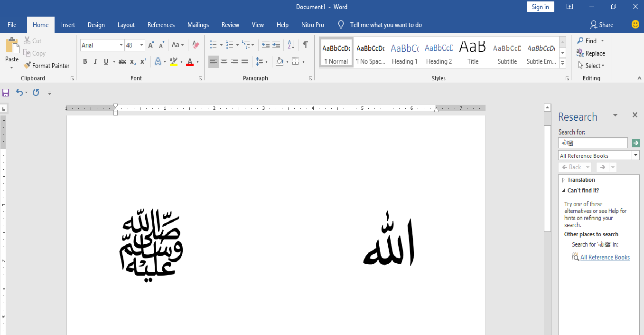Redo or repeat action arrow

click(36, 93)
